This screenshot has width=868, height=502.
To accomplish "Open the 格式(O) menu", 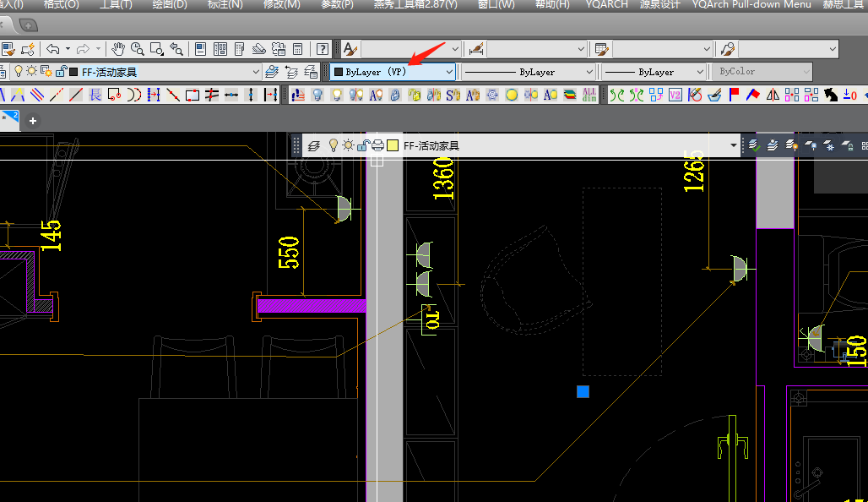I will click(x=61, y=4).
